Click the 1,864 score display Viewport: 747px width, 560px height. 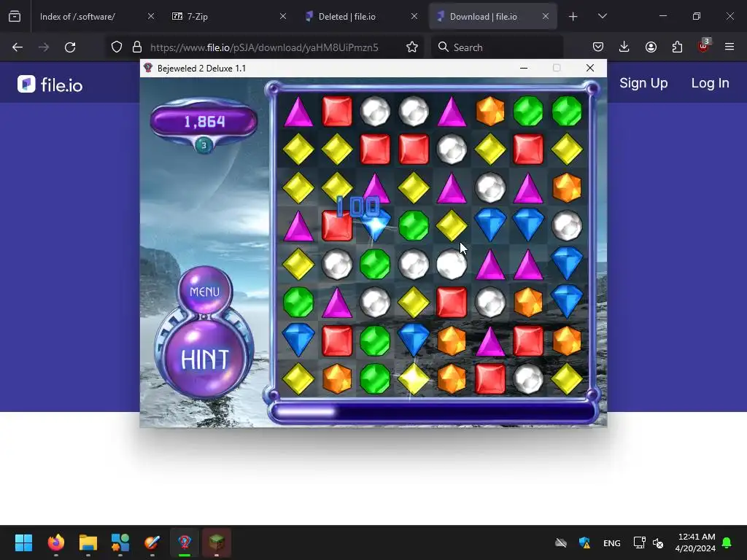[x=204, y=122]
